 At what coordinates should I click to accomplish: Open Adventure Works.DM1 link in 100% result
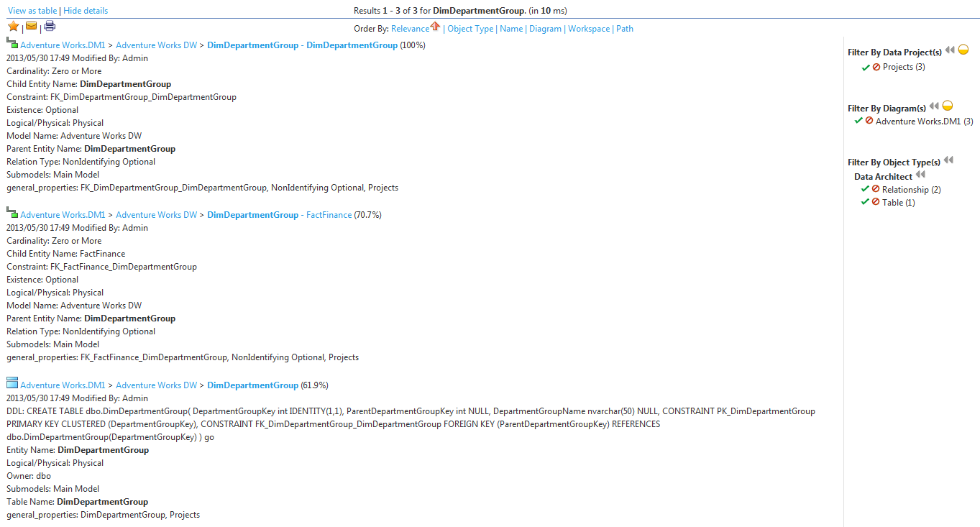coord(63,45)
